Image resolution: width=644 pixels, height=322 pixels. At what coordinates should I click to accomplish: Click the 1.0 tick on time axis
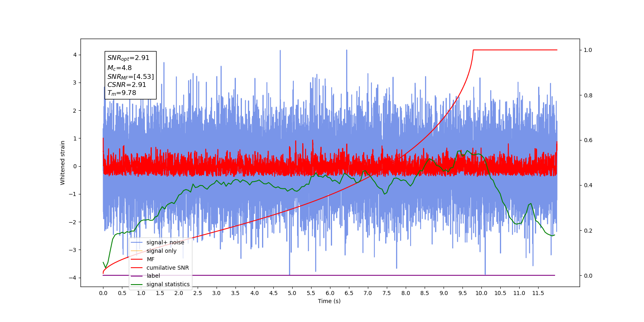tap(141, 293)
